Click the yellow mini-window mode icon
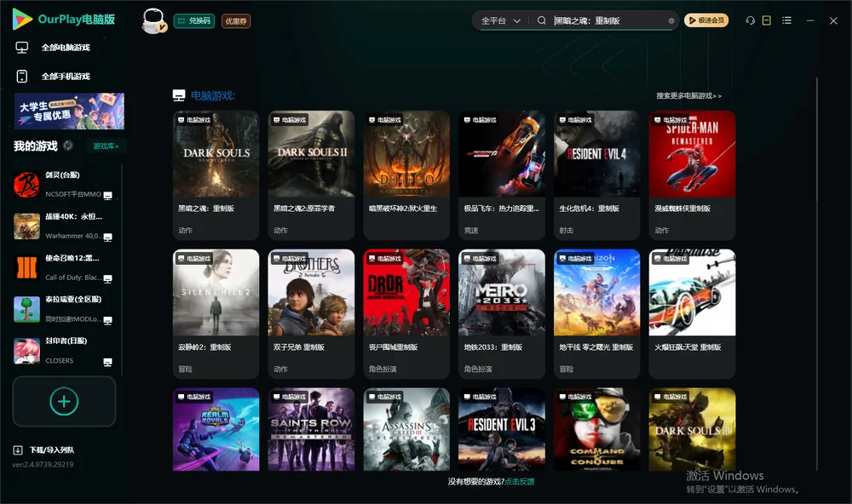 coord(767,20)
